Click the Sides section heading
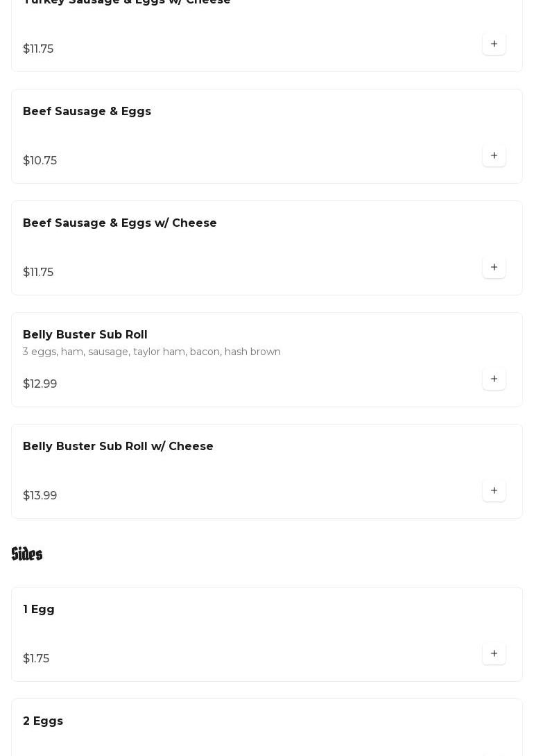The width and height of the screenshot is (534, 756). pos(27,554)
